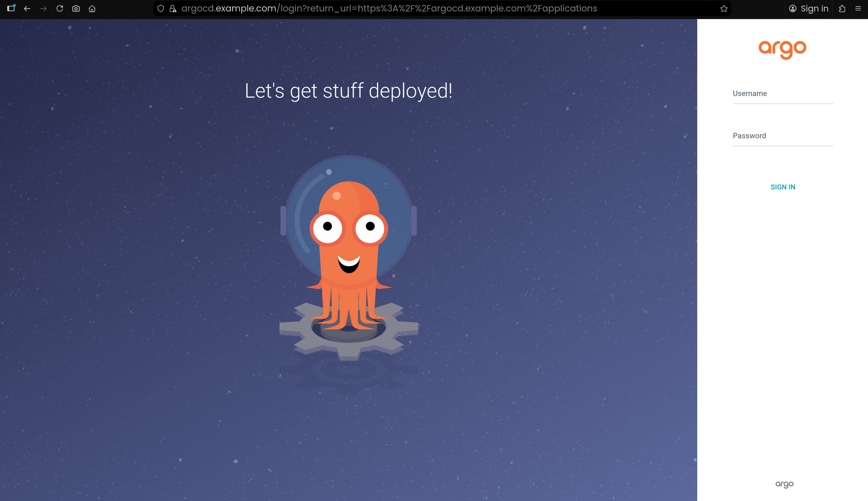Image resolution: width=868 pixels, height=501 pixels.
Task: Bookmark this page with the star
Action: coord(724,8)
